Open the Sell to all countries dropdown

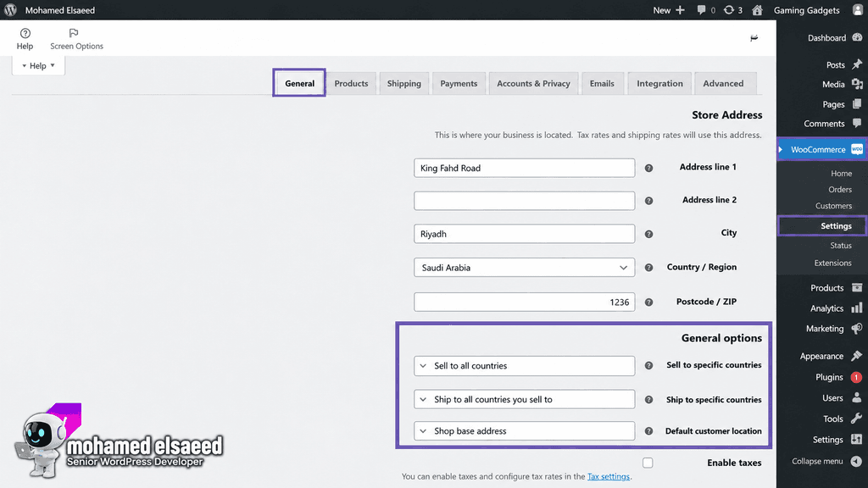point(524,366)
